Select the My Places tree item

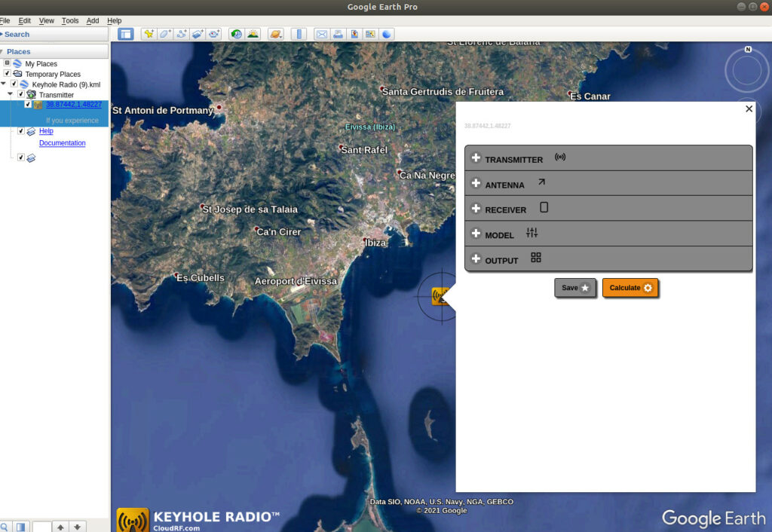41,63
